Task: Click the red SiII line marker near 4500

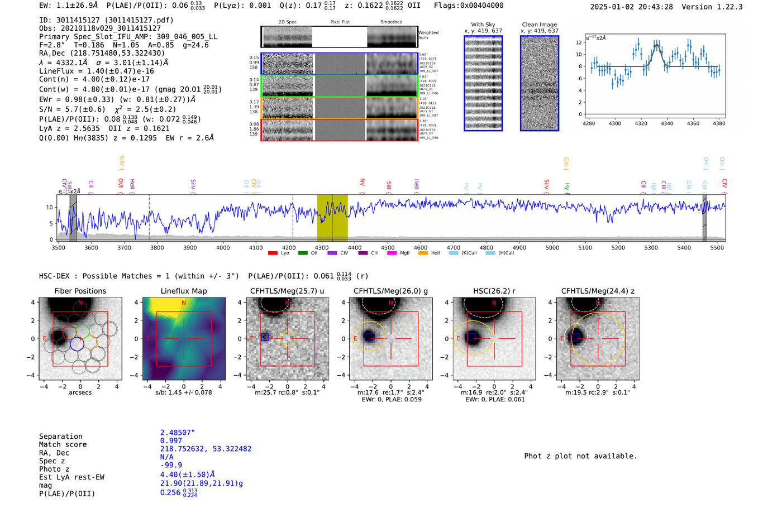Action: click(389, 187)
